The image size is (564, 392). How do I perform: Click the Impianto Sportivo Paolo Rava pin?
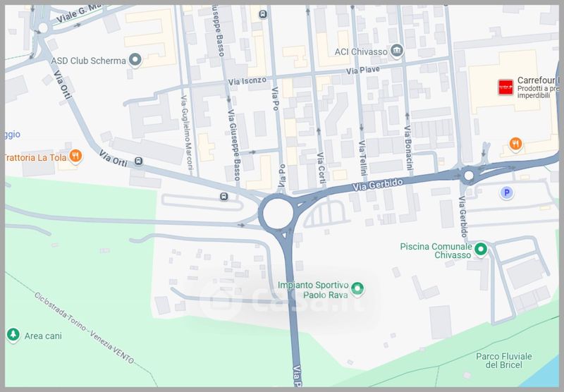point(357,289)
